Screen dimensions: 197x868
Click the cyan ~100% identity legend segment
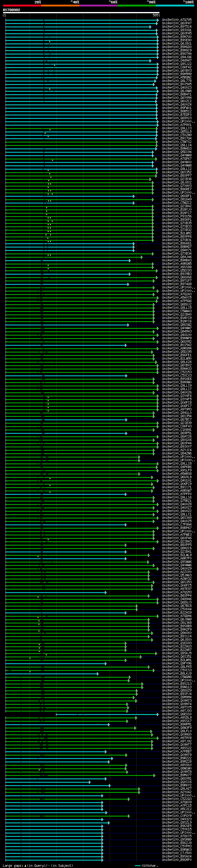click(x=175, y=6)
